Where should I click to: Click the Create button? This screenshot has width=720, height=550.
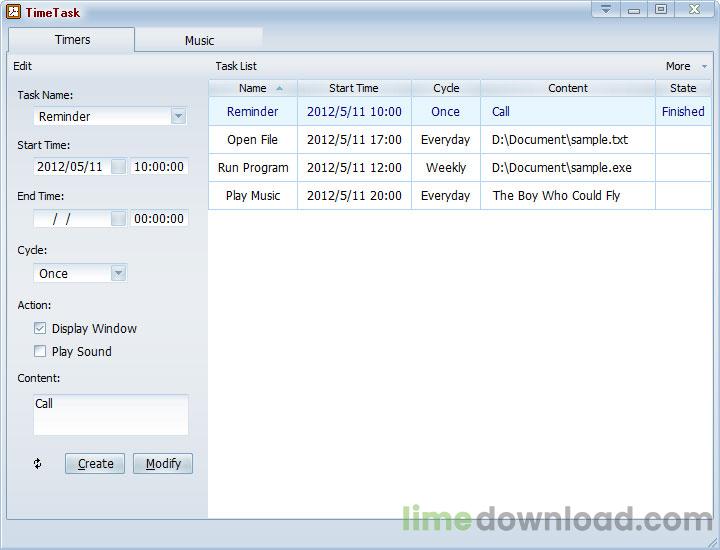click(95, 464)
